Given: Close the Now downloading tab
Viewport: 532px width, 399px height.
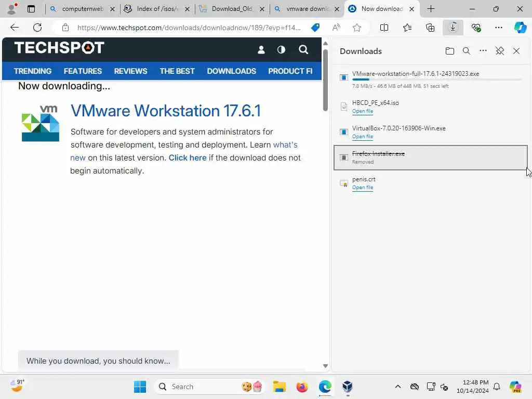Looking at the screenshot, I should click(x=411, y=9).
